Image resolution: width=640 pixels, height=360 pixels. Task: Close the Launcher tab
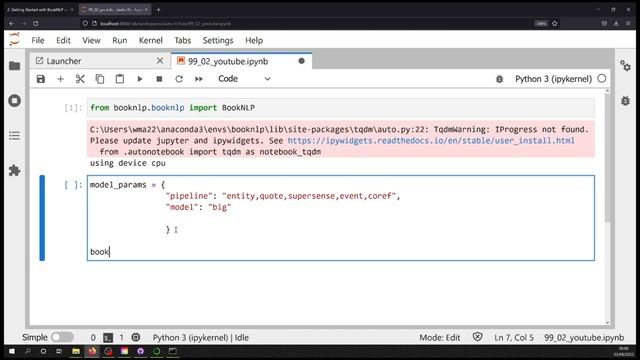tap(160, 61)
